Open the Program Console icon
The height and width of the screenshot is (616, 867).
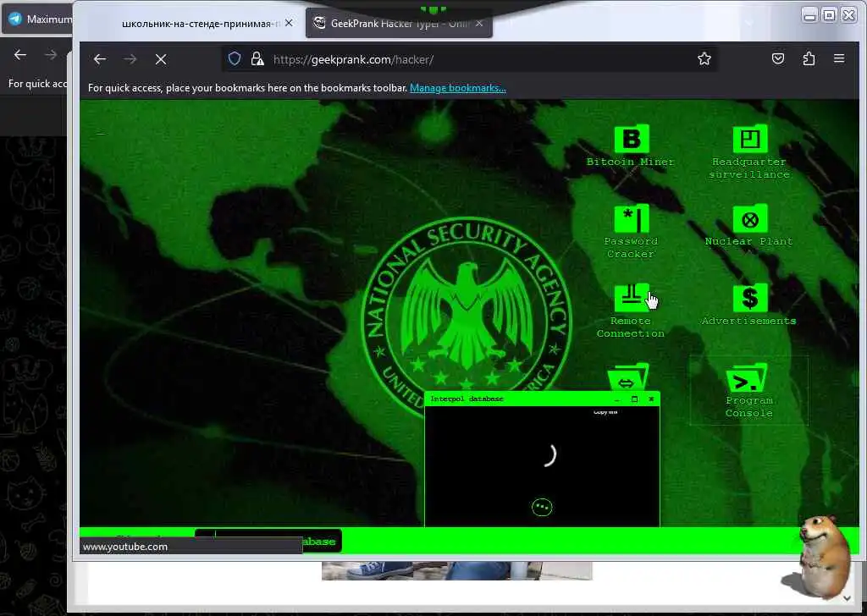point(747,378)
